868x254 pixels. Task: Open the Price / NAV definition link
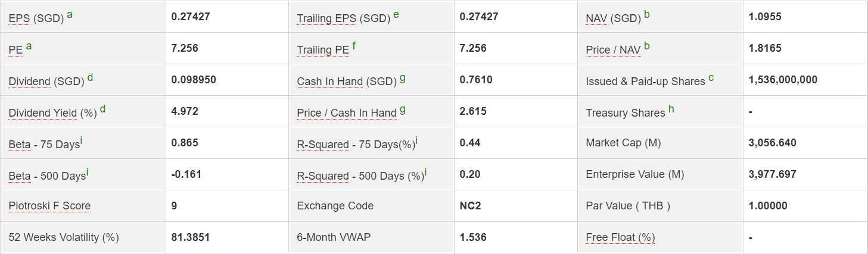(x=613, y=50)
